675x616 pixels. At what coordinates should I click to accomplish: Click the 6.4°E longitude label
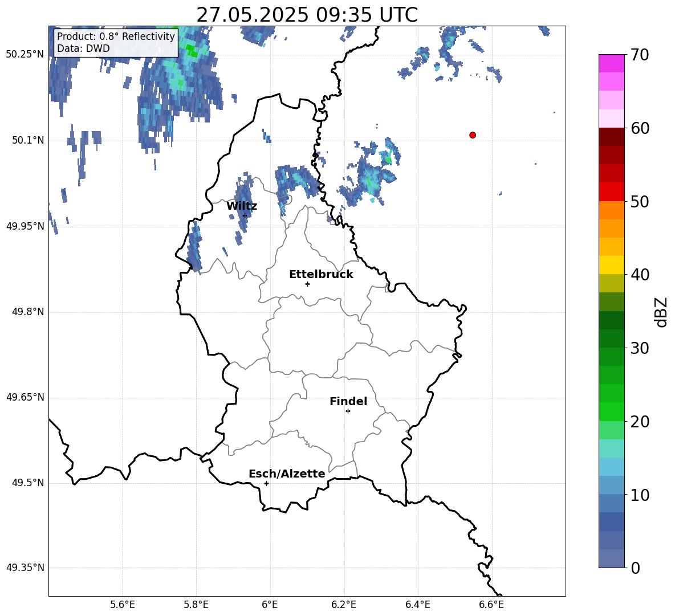417,605
